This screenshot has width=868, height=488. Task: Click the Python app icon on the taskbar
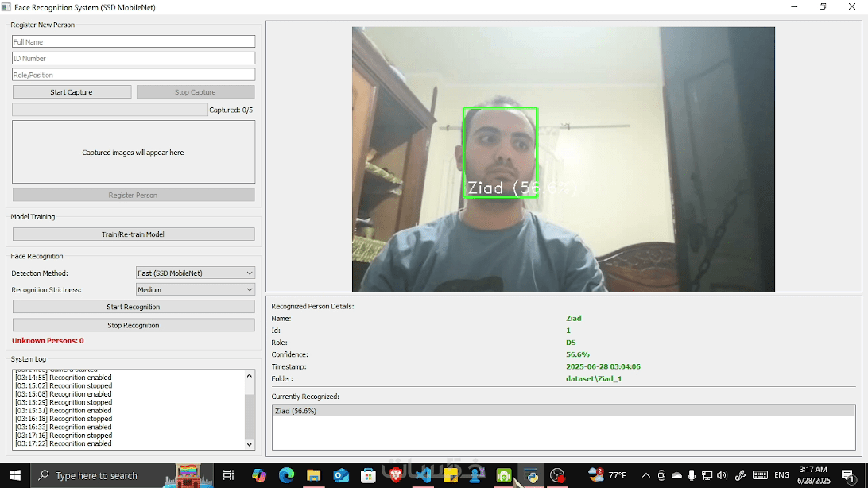click(532, 475)
